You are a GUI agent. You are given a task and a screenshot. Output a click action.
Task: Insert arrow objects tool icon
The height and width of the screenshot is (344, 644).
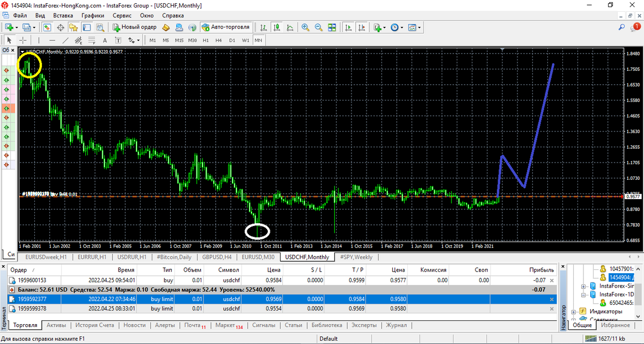click(x=131, y=40)
